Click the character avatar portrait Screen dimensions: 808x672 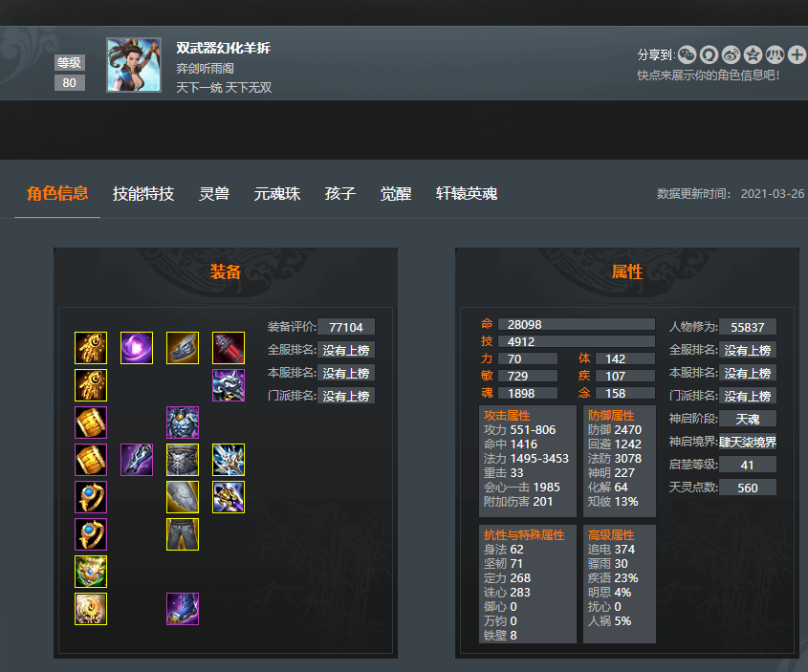(x=134, y=65)
